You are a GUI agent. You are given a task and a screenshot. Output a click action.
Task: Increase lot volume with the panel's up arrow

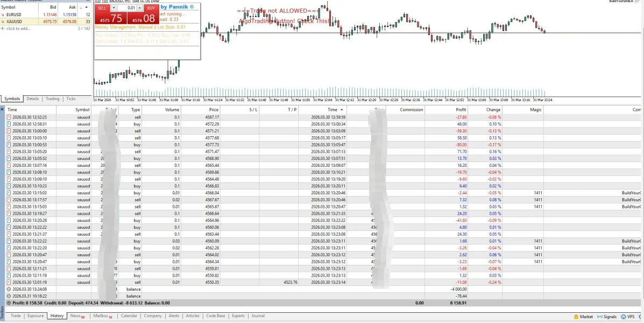[140, 8]
